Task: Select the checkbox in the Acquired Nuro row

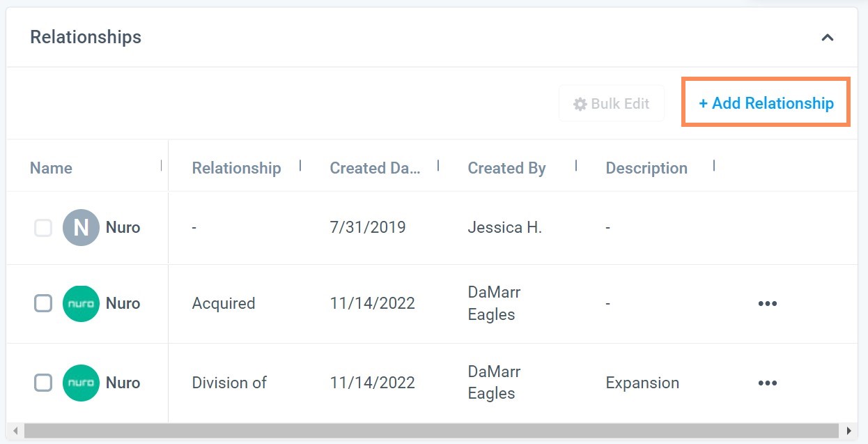Action: click(43, 303)
